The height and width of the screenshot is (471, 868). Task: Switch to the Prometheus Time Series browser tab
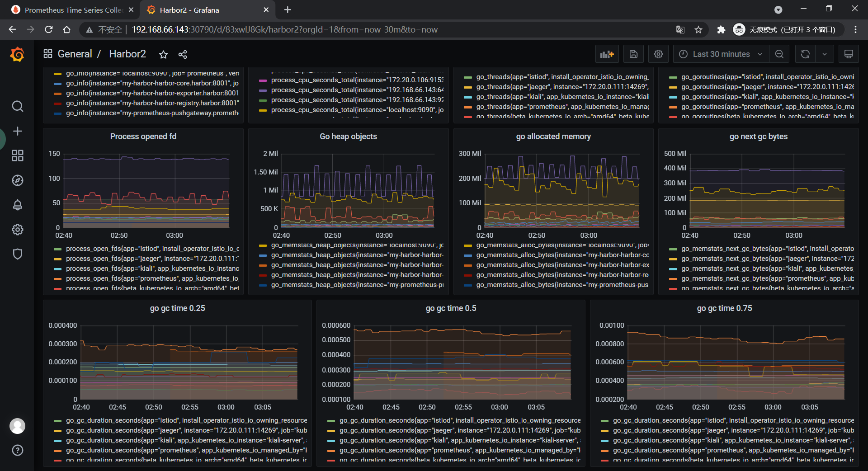coord(72,10)
